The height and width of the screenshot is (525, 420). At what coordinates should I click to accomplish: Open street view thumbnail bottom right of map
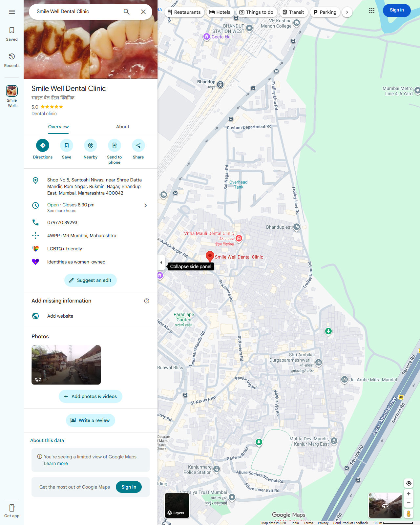pos(385,505)
